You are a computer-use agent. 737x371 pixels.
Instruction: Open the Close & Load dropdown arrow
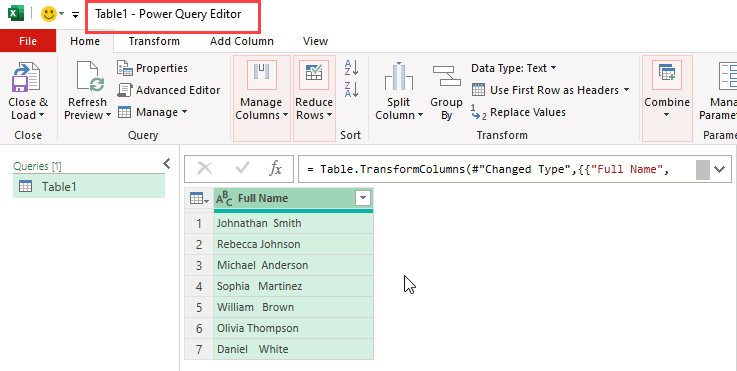[x=42, y=115]
